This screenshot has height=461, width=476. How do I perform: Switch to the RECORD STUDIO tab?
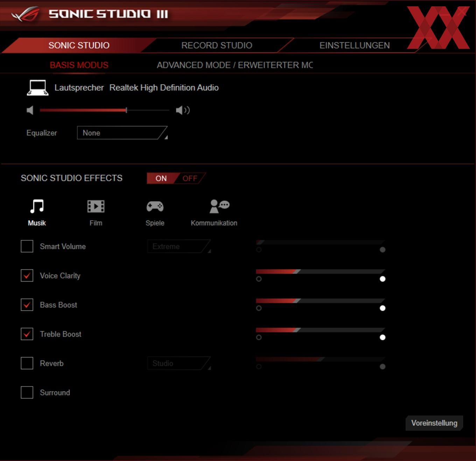point(217,45)
